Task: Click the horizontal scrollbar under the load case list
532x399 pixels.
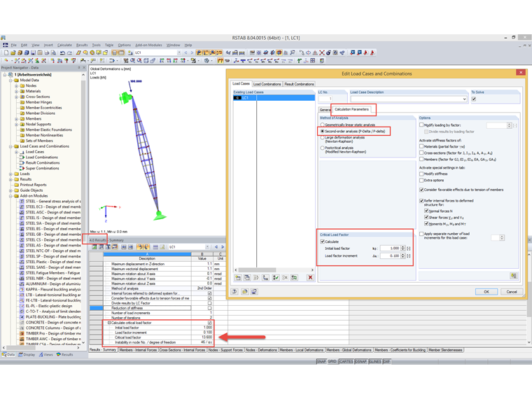Action: click(x=274, y=270)
